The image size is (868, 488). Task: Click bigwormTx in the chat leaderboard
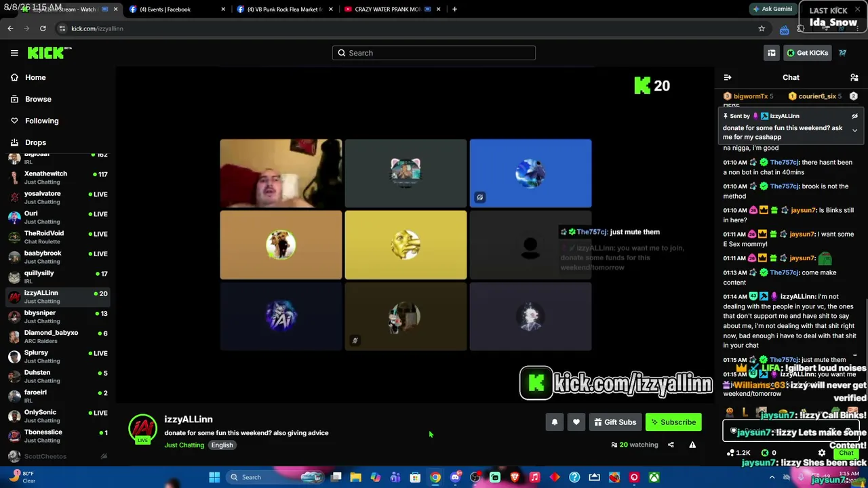pyautogui.click(x=750, y=96)
